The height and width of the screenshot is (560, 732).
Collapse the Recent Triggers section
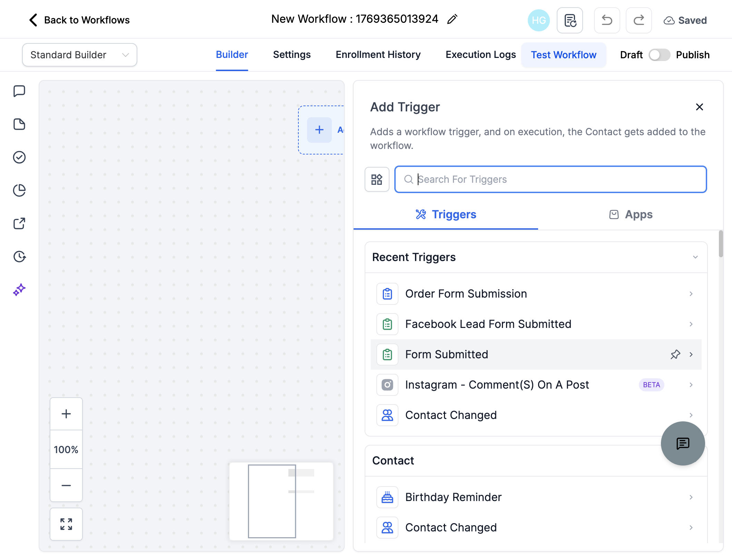point(695,257)
